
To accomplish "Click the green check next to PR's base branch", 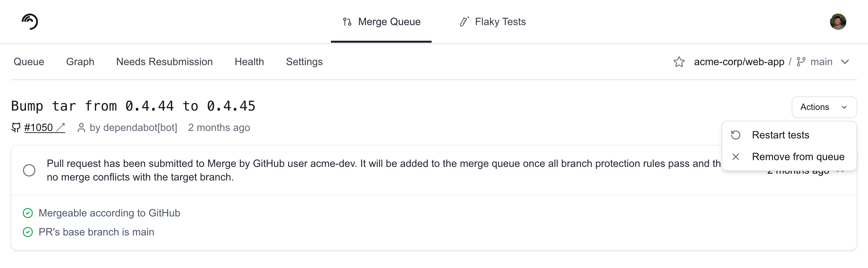I will pos(28,232).
